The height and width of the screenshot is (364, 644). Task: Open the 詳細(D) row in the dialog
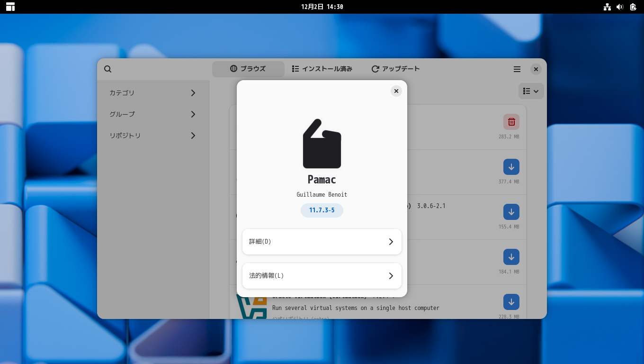pos(322,242)
